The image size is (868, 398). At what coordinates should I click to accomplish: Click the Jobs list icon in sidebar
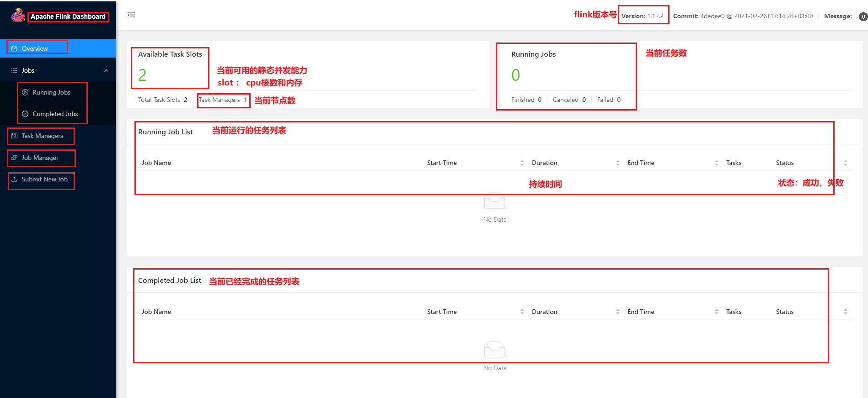pyautogui.click(x=14, y=70)
